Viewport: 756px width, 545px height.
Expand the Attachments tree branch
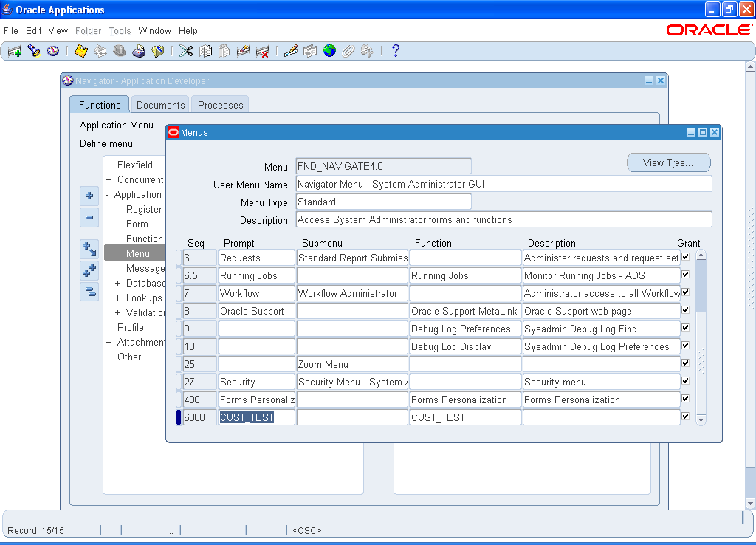tap(109, 342)
